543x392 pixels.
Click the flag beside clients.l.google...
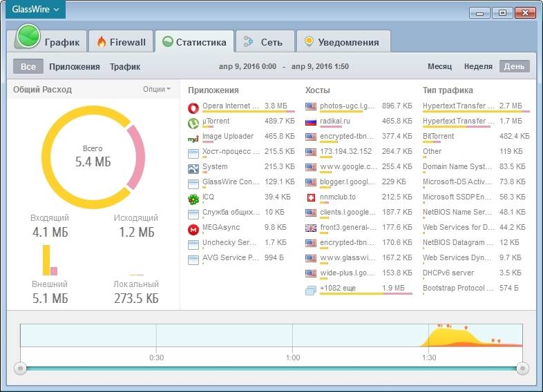tap(311, 213)
